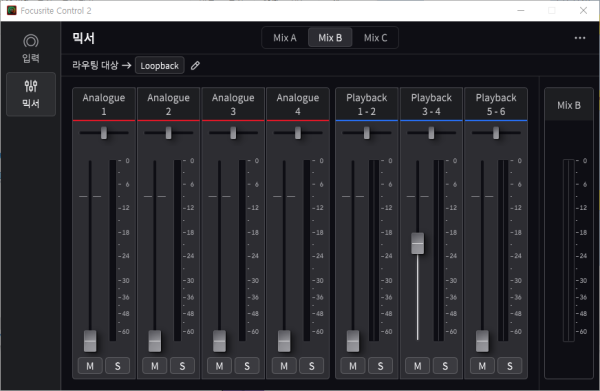Mute the Analogue 3 channel
Image resolution: width=600 pixels, height=391 pixels.
[x=219, y=366]
